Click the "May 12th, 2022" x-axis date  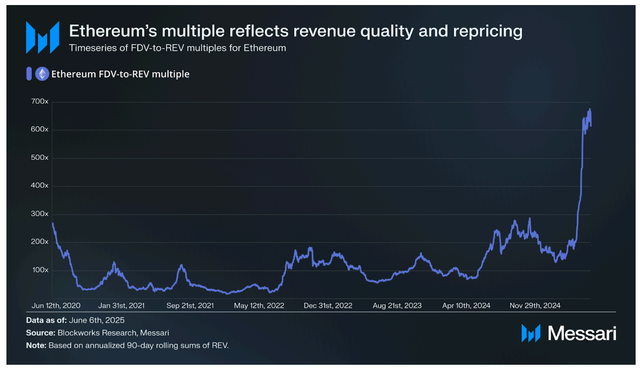(x=259, y=305)
